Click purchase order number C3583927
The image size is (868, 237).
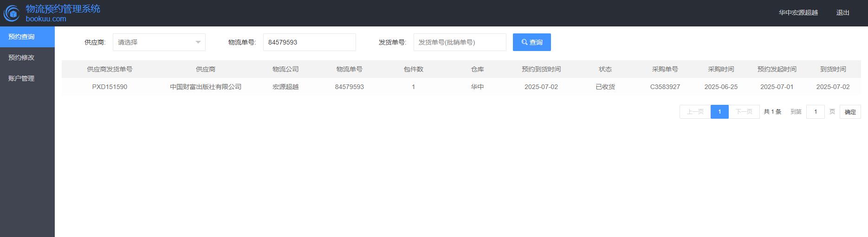[x=665, y=87]
